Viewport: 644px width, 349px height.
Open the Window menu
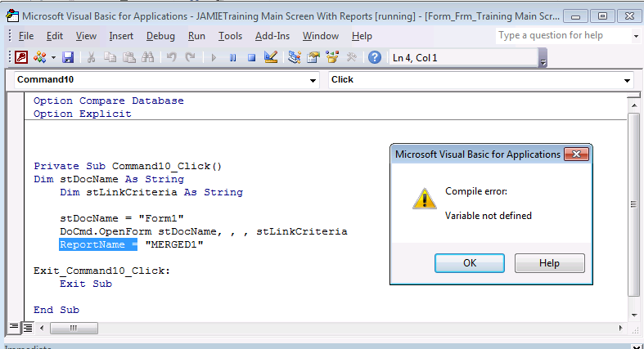coord(321,36)
